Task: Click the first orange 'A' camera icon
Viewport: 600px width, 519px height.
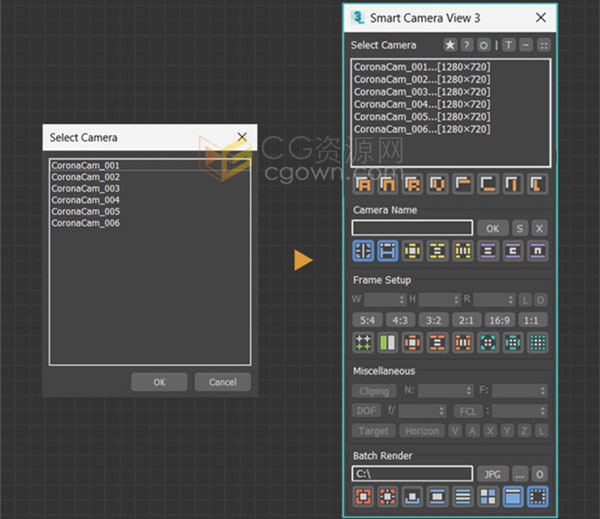Action: pyautogui.click(x=363, y=184)
